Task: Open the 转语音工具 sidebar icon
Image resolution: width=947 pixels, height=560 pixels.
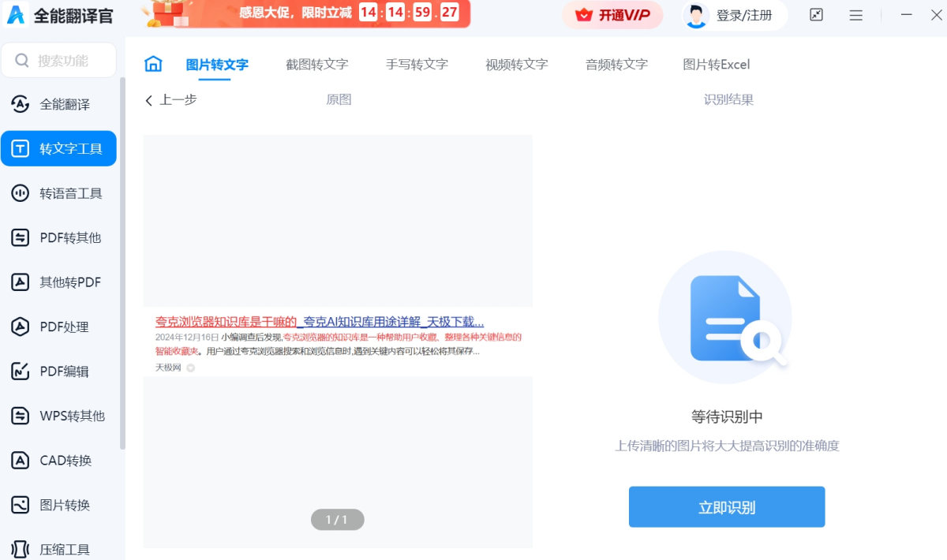Action: pyautogui.click(x=21, y=193)
